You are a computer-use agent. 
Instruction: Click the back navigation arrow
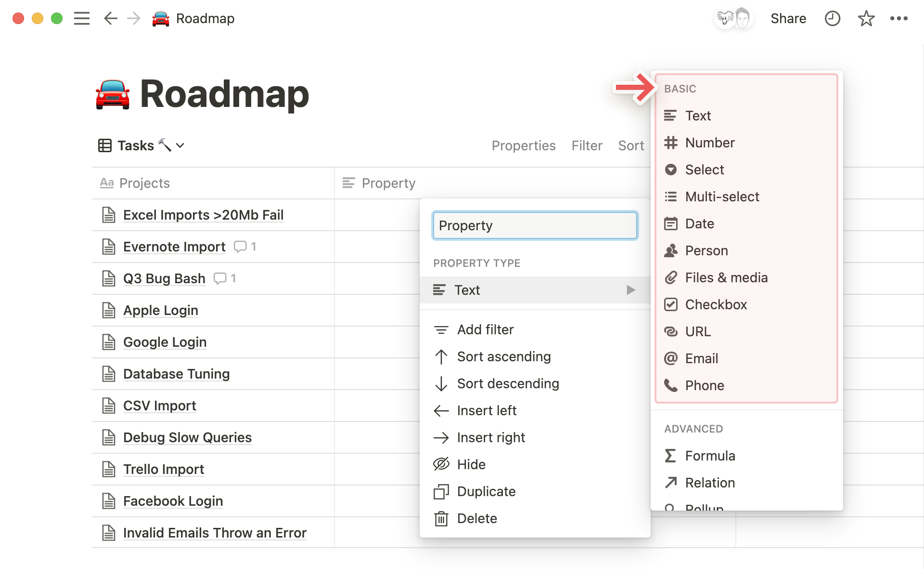click(x=111, y=18)
